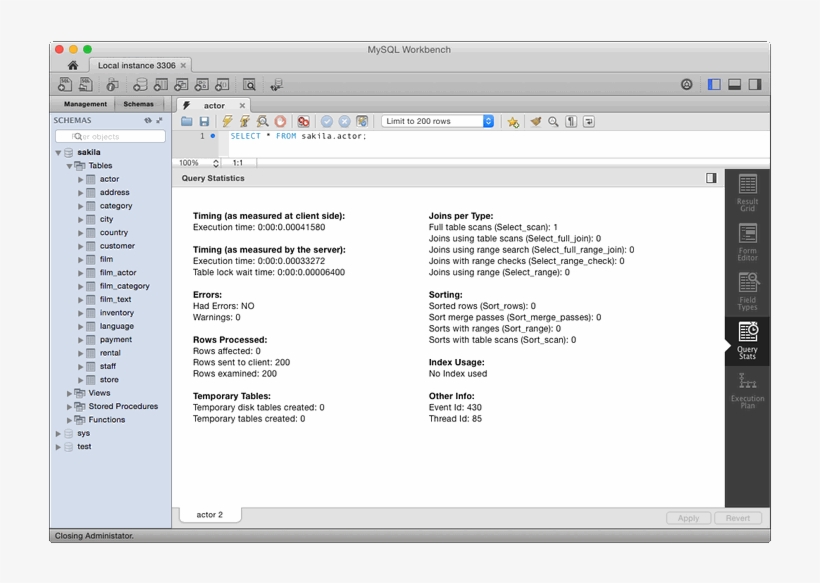Expand Stored Procedures folder node
Image resolution: width=820 pixels, height=583 pixels.
point(69,406)
